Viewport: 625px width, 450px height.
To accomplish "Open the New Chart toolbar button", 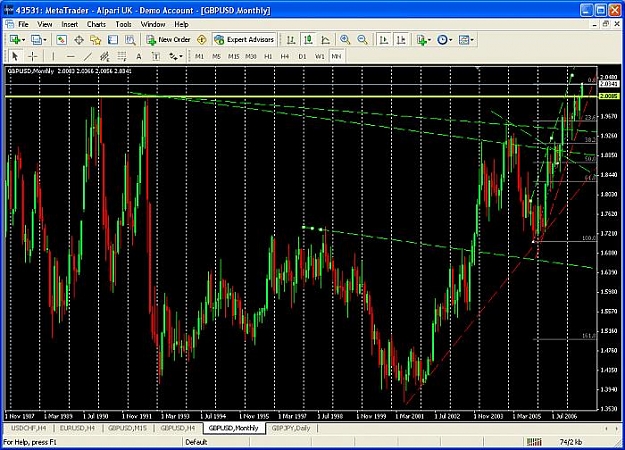I will coord(15,40).
